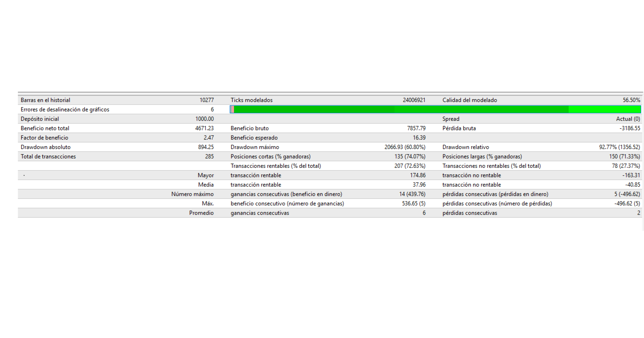644x338 pixels.
Task: Select the 'Máx.' row header
Action: pos(208,204)
